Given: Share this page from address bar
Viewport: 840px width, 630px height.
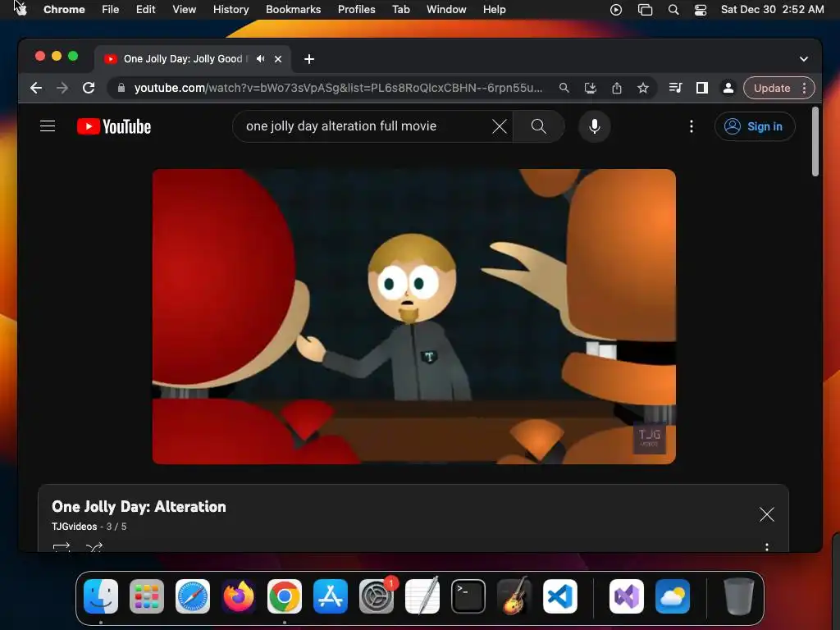Looking at the screenshot, I should (617, 88).
